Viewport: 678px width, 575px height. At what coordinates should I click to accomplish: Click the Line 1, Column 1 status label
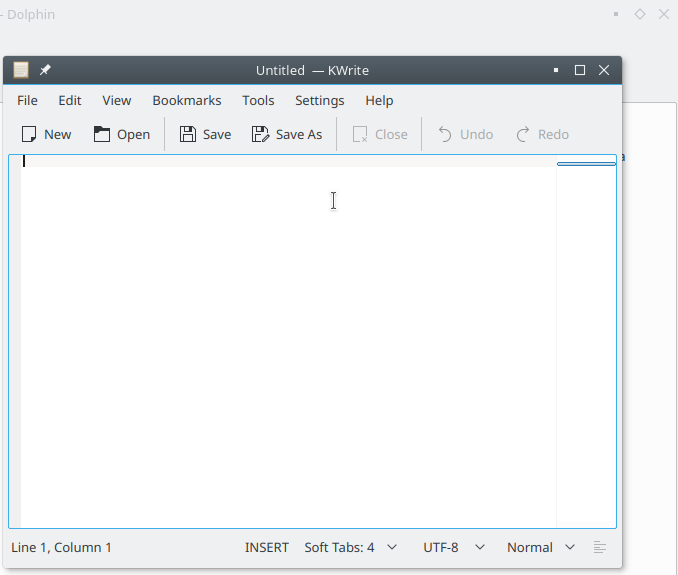pos(61,547)
